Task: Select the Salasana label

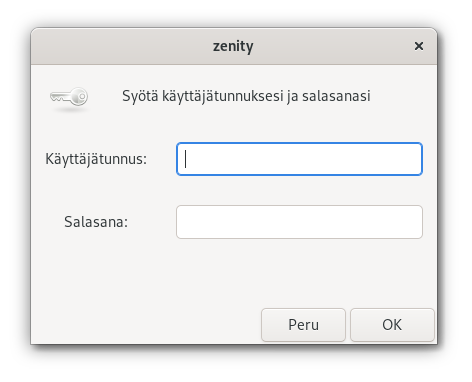Action: coord(96,222)
